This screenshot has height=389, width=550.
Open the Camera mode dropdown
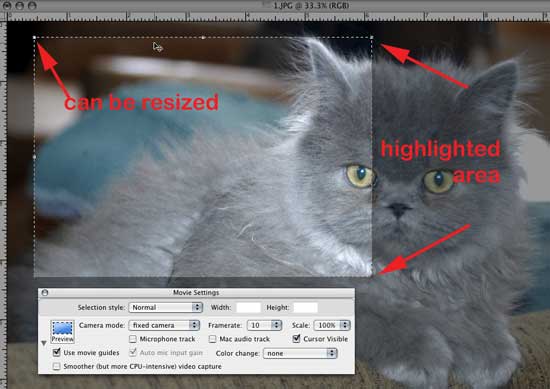[164, 325]
